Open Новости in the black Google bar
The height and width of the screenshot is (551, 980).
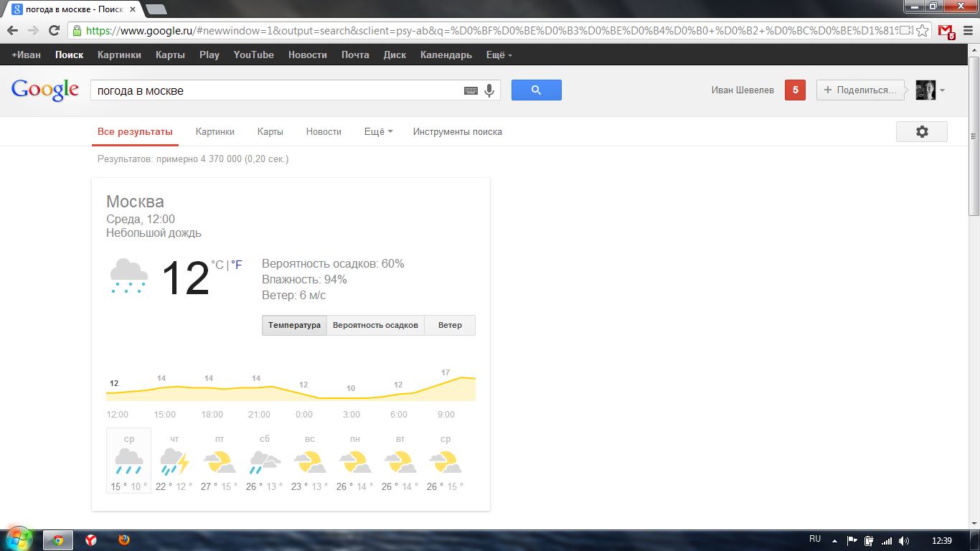pos(308,55)
